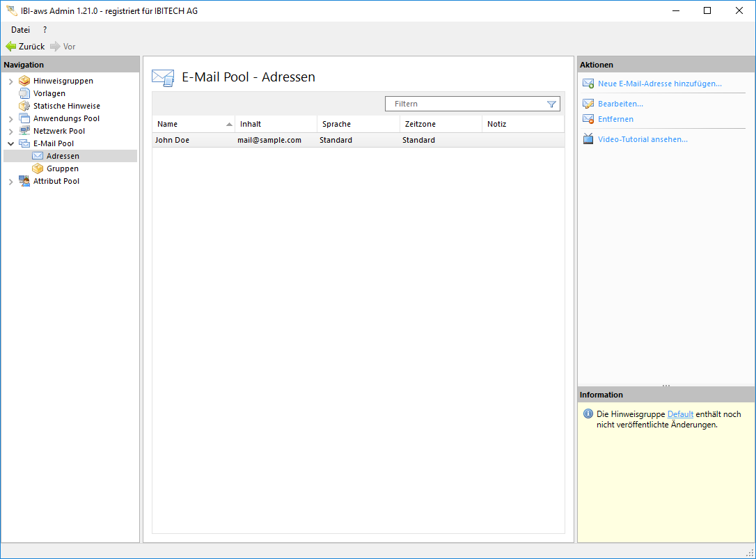The height and width of the screenshot is (559, 756).
Task: Open the Default Hinweisgruppe link
Action: (680, 414)
